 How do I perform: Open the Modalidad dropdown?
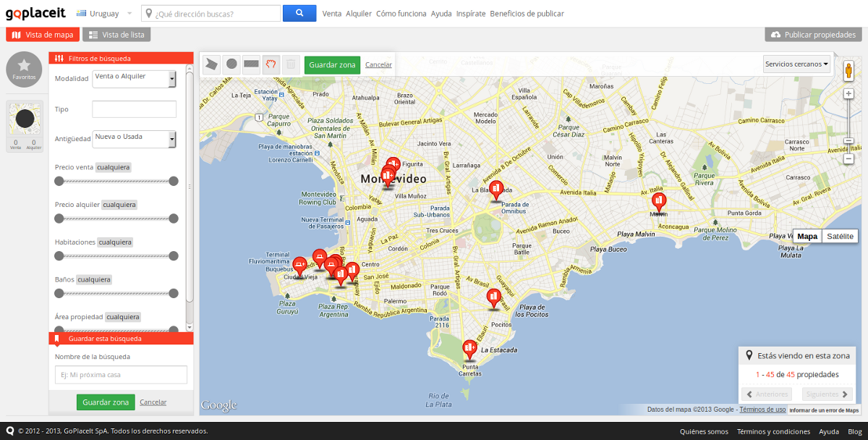click(x=135, y=79)
